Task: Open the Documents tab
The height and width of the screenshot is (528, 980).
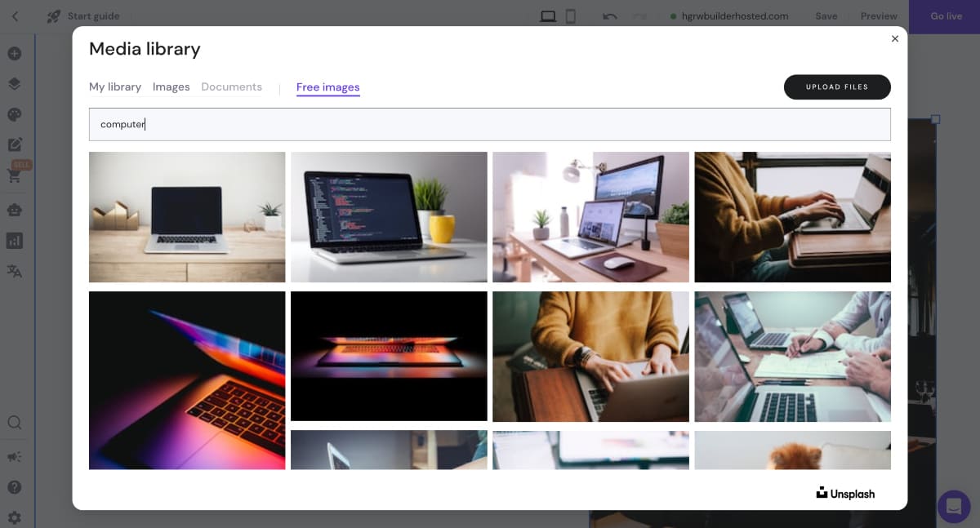Action: (232, 87)
